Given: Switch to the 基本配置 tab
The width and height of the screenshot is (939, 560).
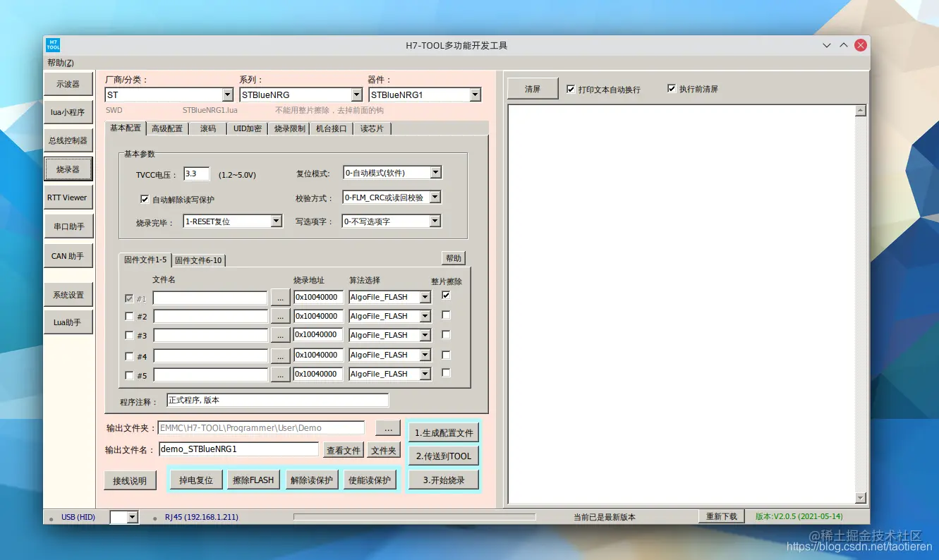Looking at the screenshot, I should coord(126,128).
